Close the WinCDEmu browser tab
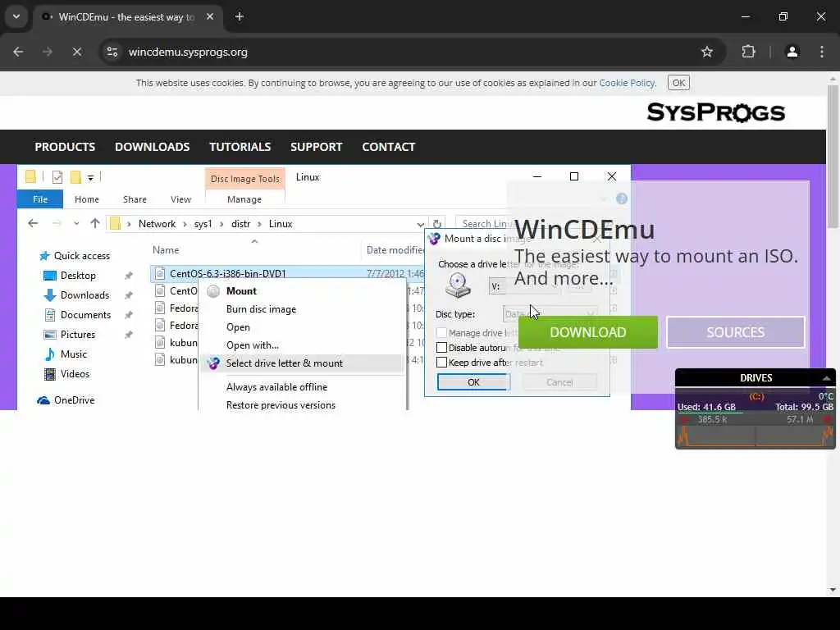 [210, 16]
